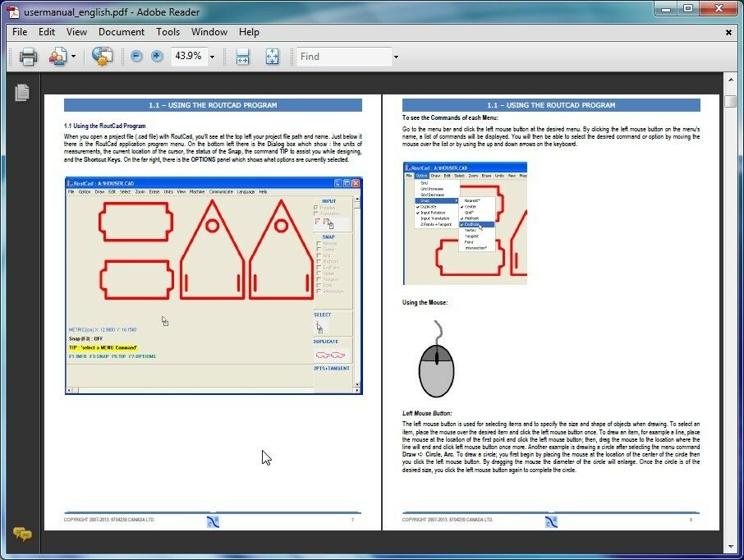
Task: Open the Find options dropdown arrow
Action: 396,57
